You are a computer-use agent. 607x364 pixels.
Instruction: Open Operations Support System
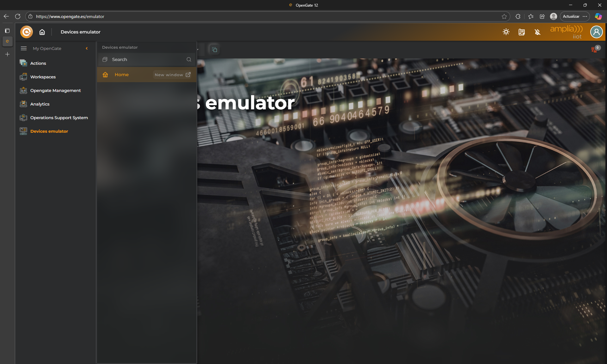[59, 118]
